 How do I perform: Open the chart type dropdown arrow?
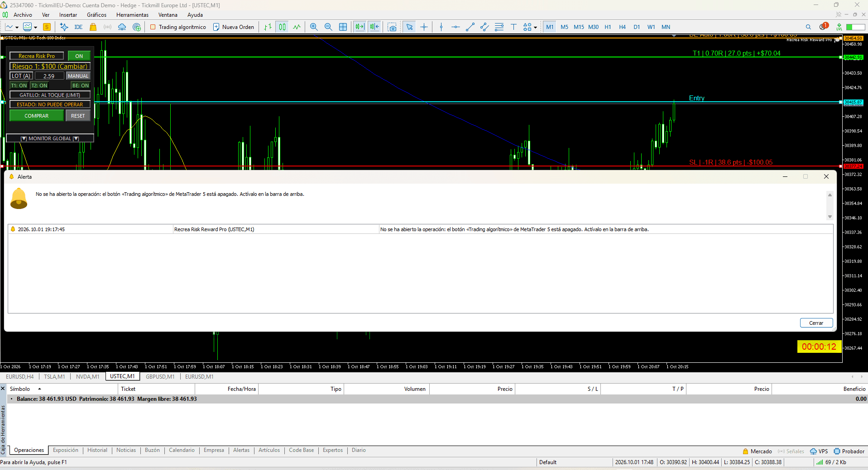pyautogui.click(x=17, y=28)
